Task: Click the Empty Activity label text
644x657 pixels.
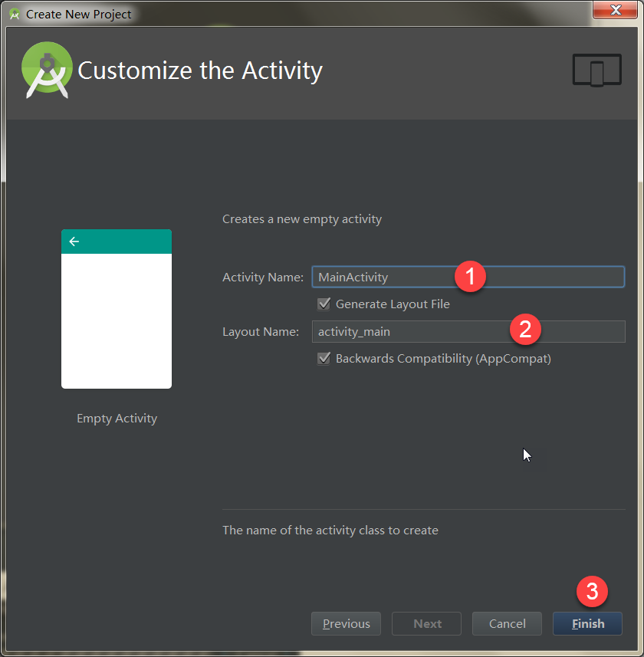Action: [117, 418]
